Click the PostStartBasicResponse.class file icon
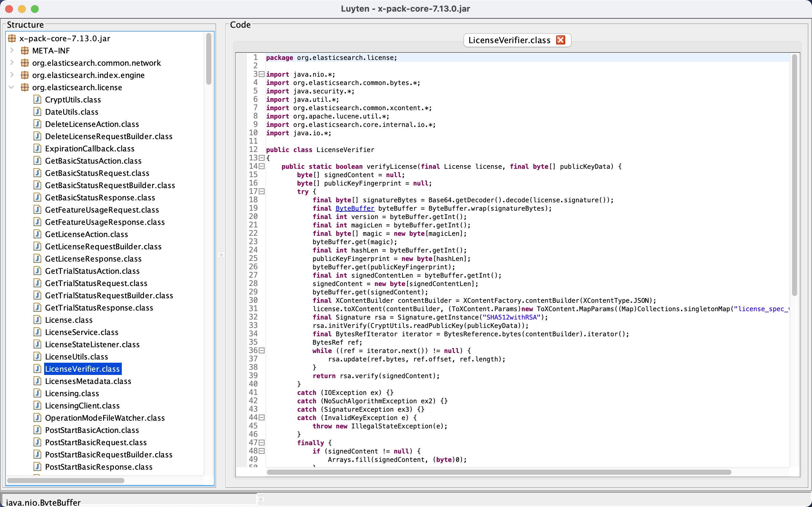 pos(38,466)
